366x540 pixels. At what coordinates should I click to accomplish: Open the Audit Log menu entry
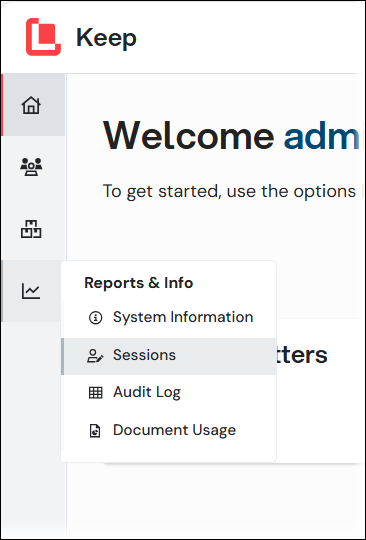coord(169,393)
